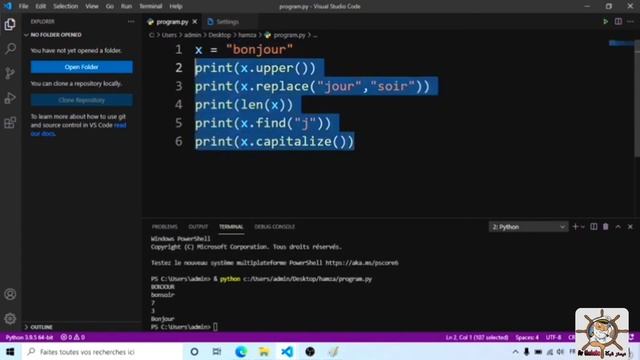Open the launch profile dropdown beside new terminal
The height and width of the screenshot is (360, 640).
(x=583, y=227)
